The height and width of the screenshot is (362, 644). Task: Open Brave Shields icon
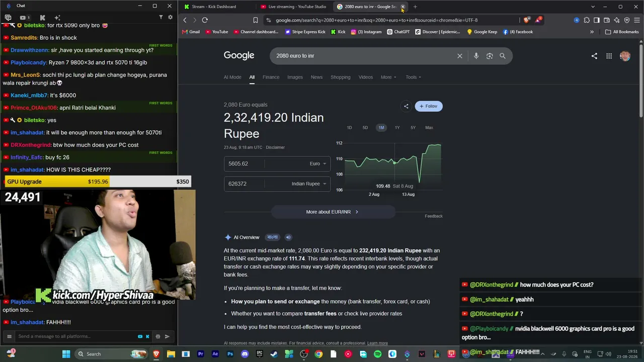tap(526, 20)
